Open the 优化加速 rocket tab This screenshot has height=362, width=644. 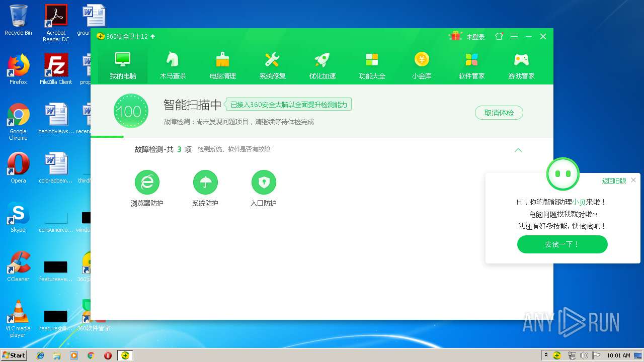322,65
